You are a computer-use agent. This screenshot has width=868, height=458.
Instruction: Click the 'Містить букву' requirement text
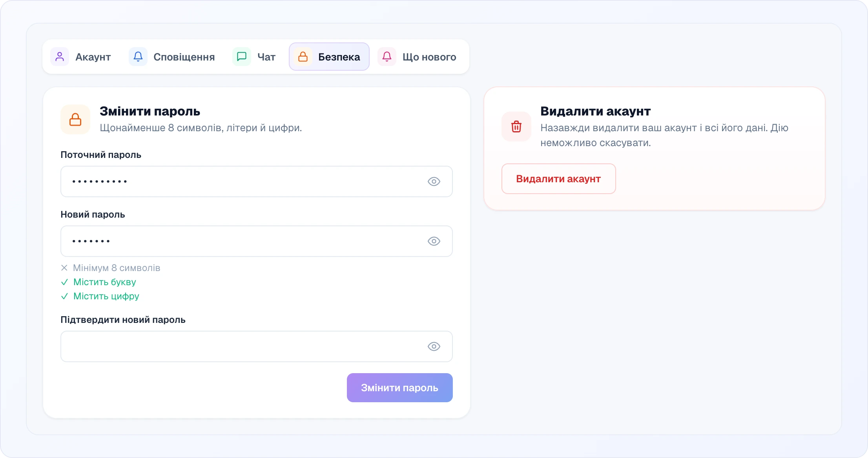click(x=105, y=282)
